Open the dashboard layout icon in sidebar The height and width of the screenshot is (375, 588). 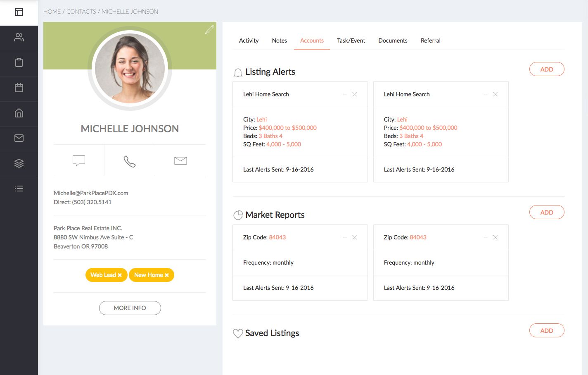[x=19, y=12]
